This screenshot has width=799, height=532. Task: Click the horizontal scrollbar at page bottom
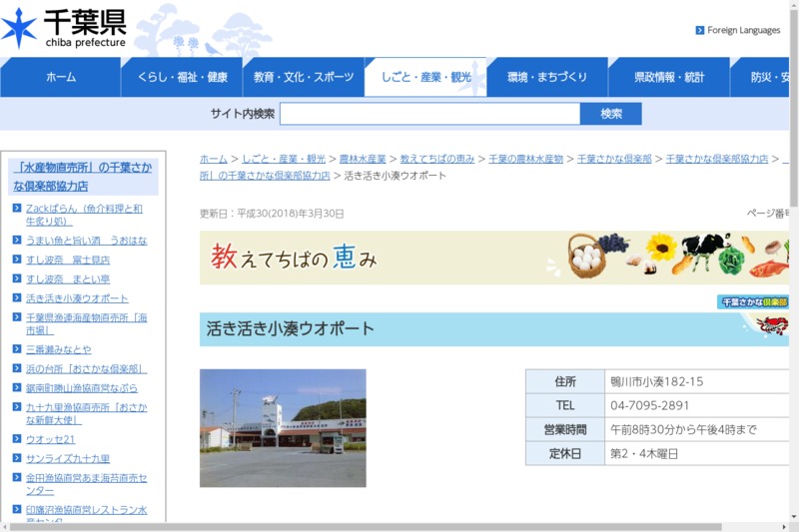point(399,526)
